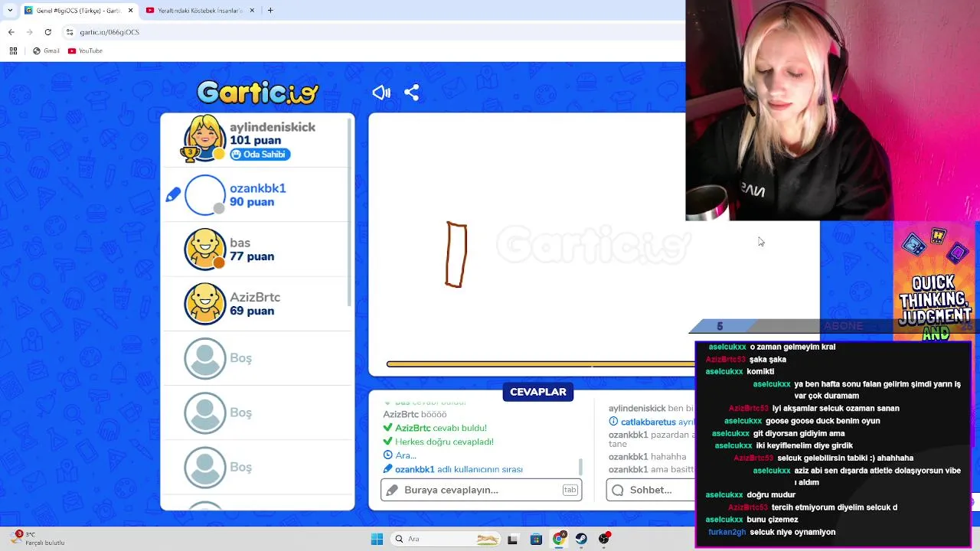
Task: Click the streamer webcam overlay
Action: pyautogui.click(x=832, y=110)
